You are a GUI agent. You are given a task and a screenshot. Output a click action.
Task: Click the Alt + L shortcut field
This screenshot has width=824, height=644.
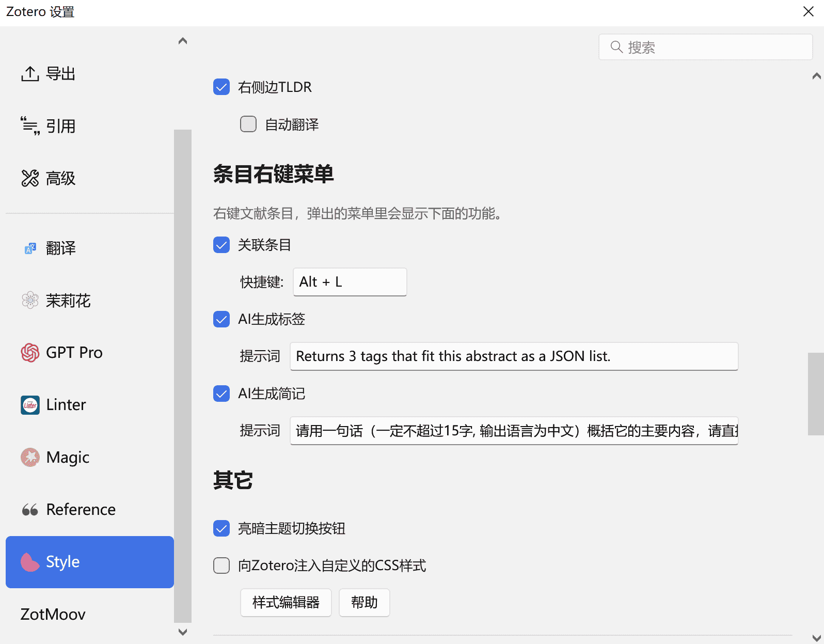click(x=350, y=282)
